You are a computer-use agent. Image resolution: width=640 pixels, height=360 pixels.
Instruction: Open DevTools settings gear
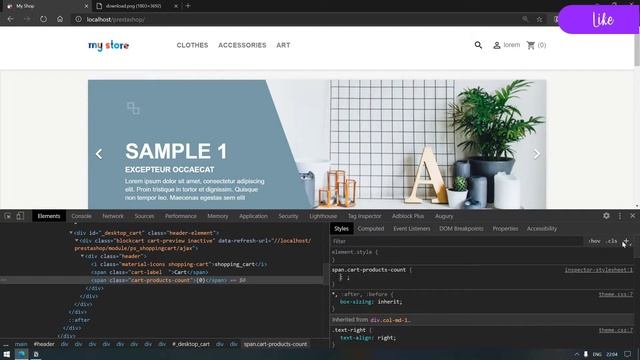tap(606, 216)
